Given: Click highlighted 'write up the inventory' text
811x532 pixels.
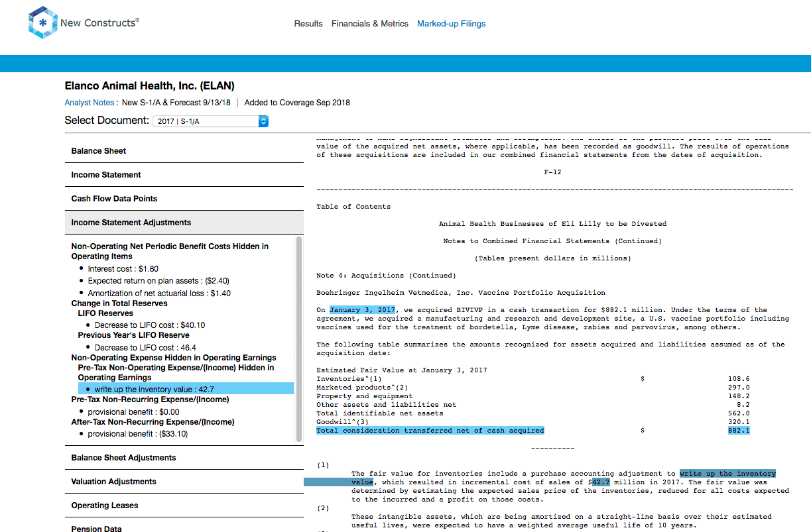Looking at the screenshot, I should [x=727, y=474].
